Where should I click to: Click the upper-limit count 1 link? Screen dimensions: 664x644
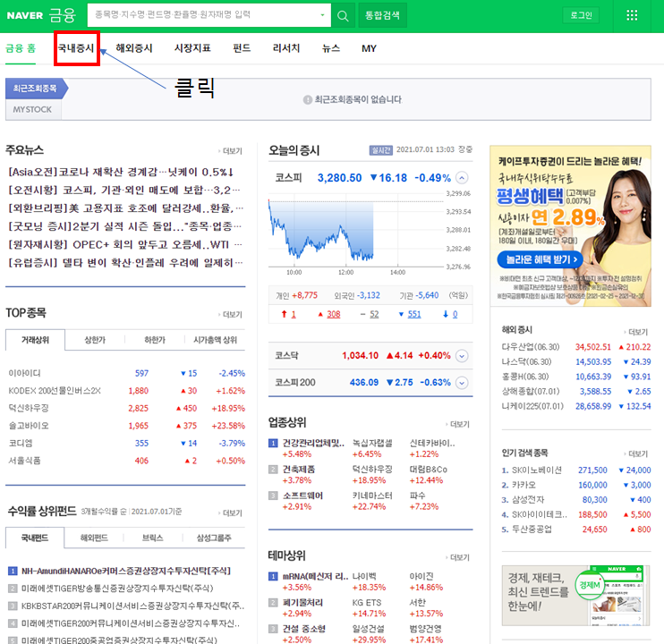point(294,314)
